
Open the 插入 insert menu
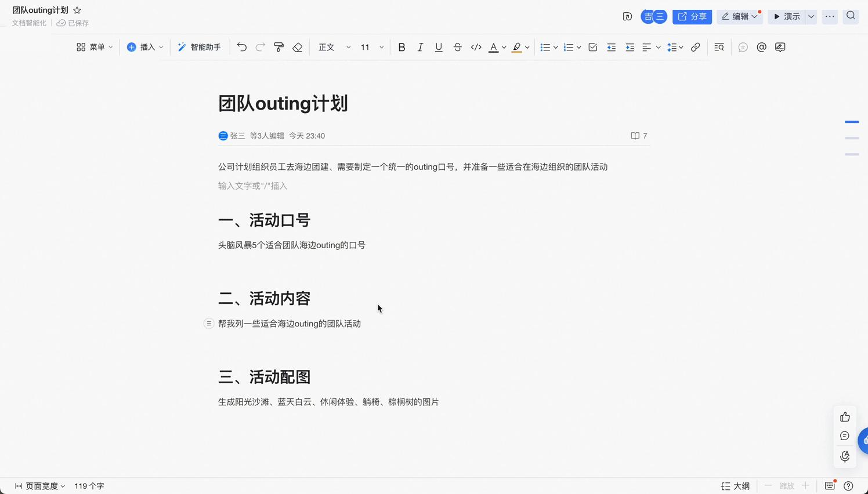click(144, 47)
